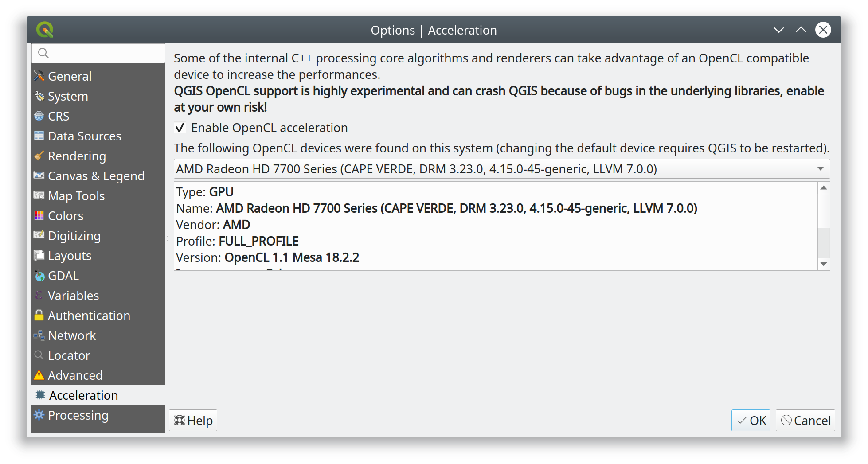Click the dropdown arrow for AMD Radeon device
Screen dimensions: 868x464
click(821, 169)
